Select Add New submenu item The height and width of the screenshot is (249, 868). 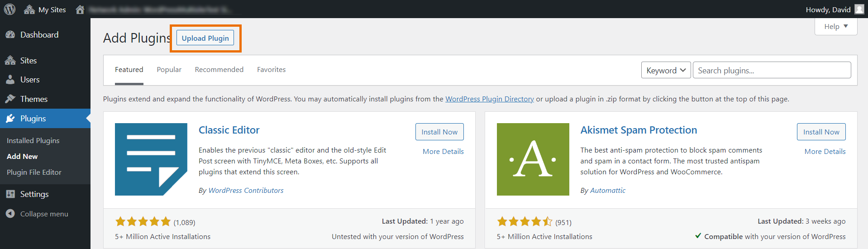point(22,156)
